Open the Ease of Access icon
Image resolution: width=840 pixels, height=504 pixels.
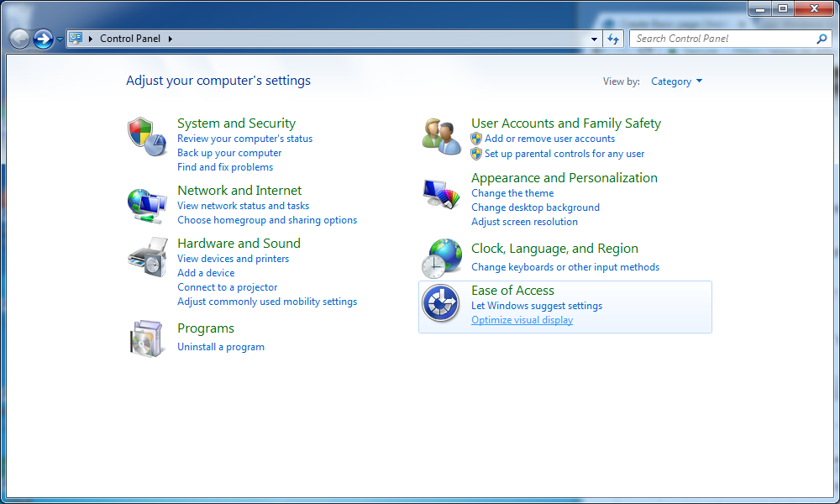pos(441,303)
